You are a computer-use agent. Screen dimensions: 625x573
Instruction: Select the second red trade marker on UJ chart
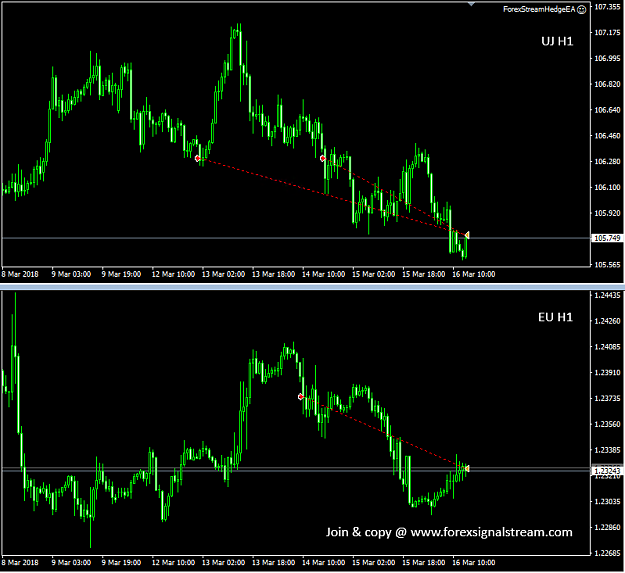tap(322, 159)
